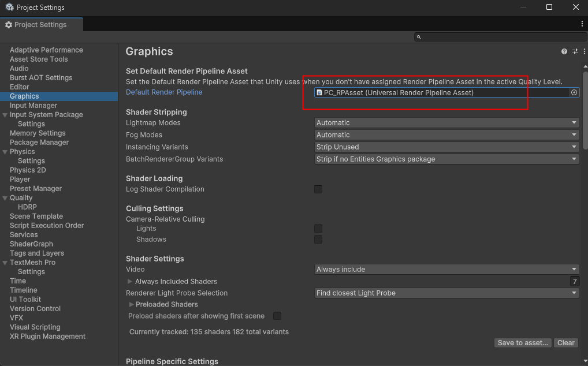The height and width of the screenshot is (366, 588).
Task: Select the Project Settings tab
Action: pos(41,25)
